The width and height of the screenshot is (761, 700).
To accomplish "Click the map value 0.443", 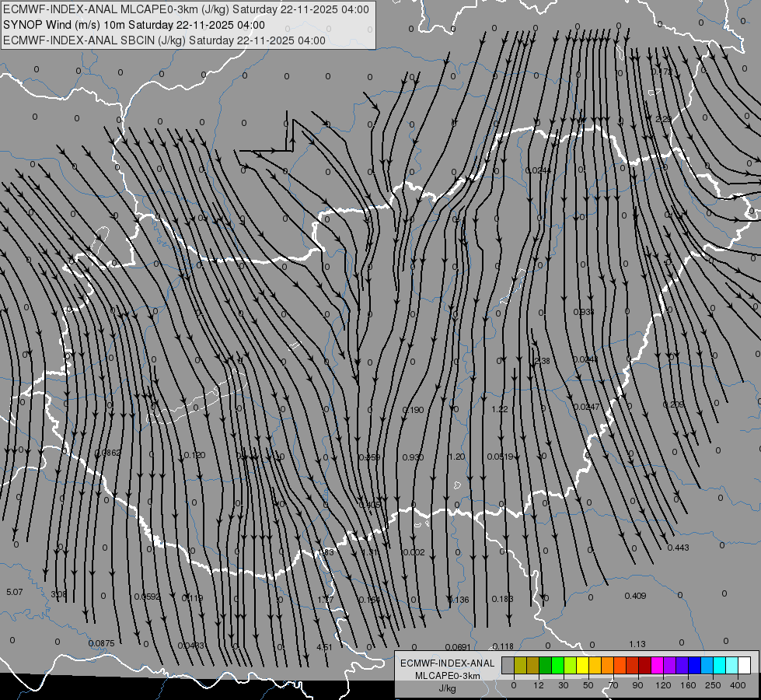I will coord(678,548).
